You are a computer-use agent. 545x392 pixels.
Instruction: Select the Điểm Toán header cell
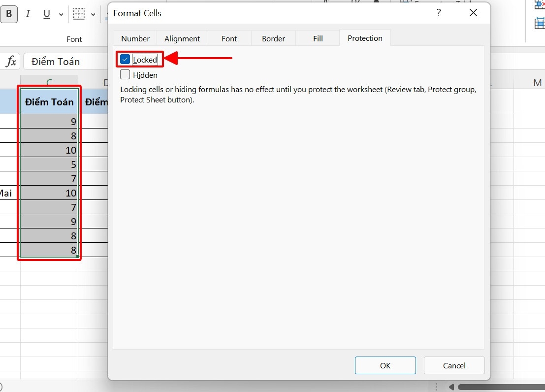49,102
